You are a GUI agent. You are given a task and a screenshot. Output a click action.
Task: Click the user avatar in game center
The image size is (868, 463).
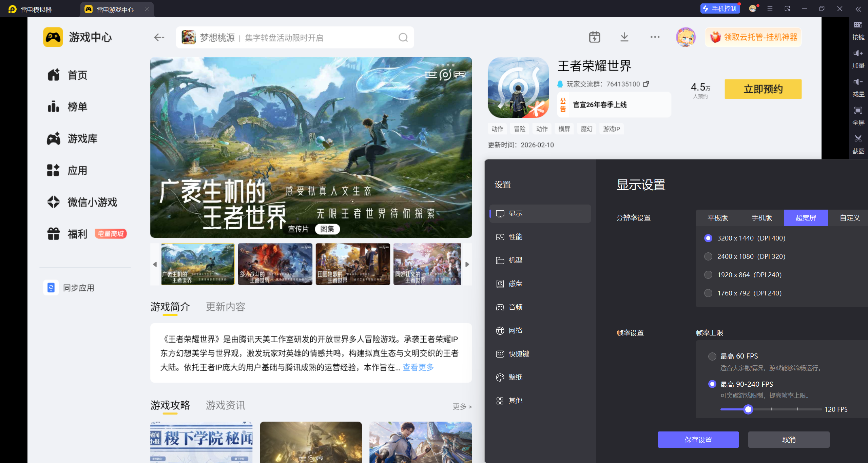tap(686, 37)
